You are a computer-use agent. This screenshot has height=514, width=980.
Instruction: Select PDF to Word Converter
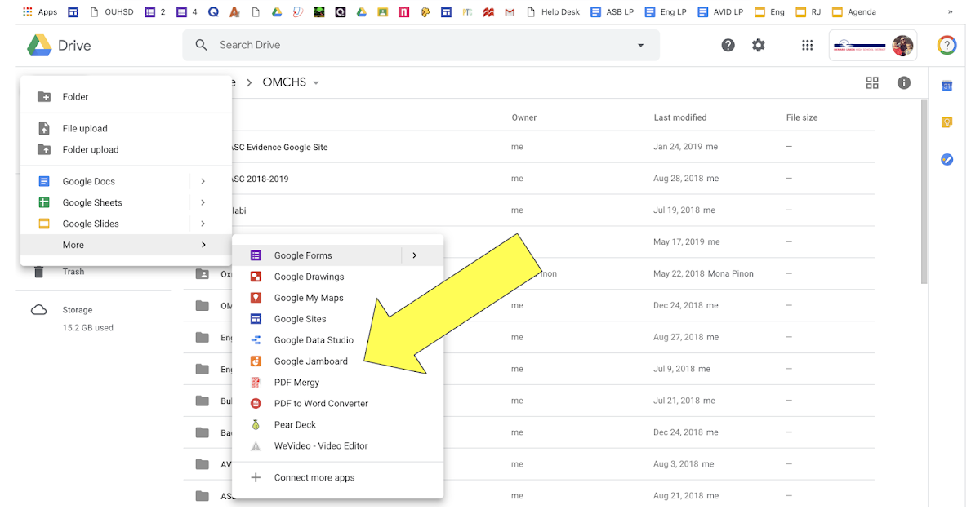pyautogui.click(x=338, y=404)
